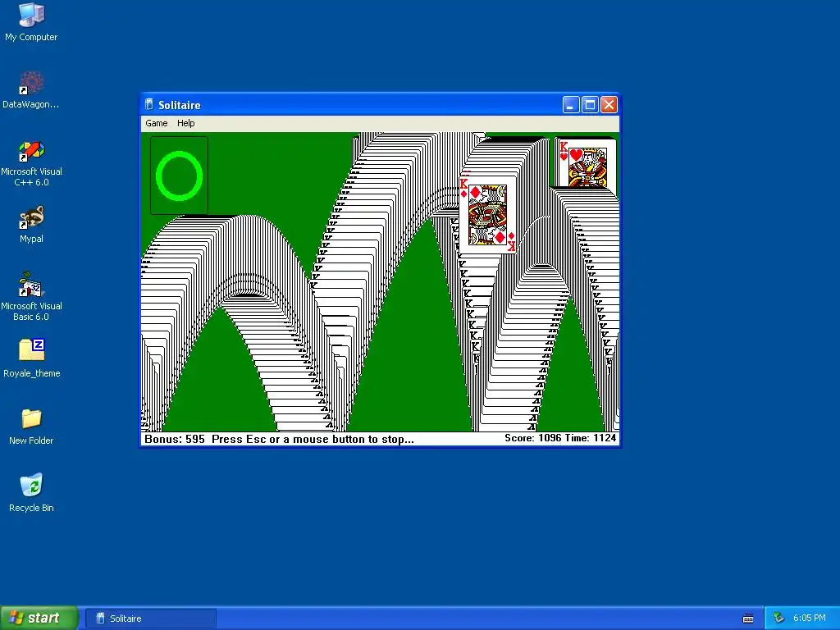Open the Game menu in Solitaire
The image size is (840, 630).
[157, 123]
